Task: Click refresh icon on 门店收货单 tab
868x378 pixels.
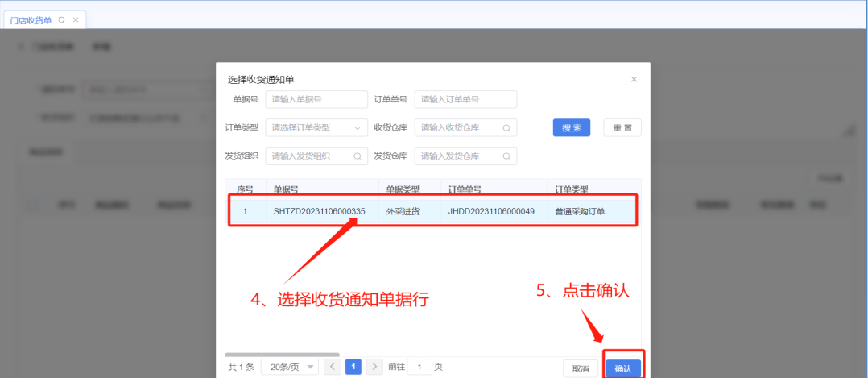Action: [62, 19]
